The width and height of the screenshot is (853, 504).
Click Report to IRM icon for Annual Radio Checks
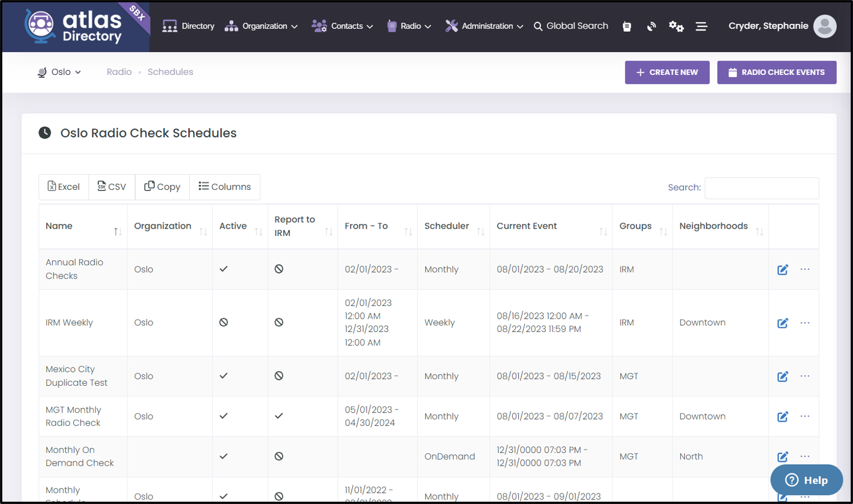pyautogui.click(x=279, y=269)
